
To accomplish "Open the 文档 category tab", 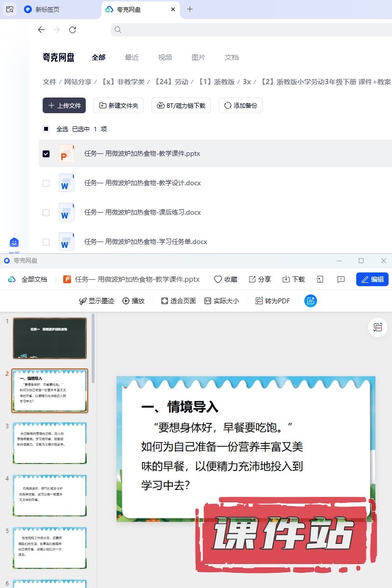I will pos(232,57).
